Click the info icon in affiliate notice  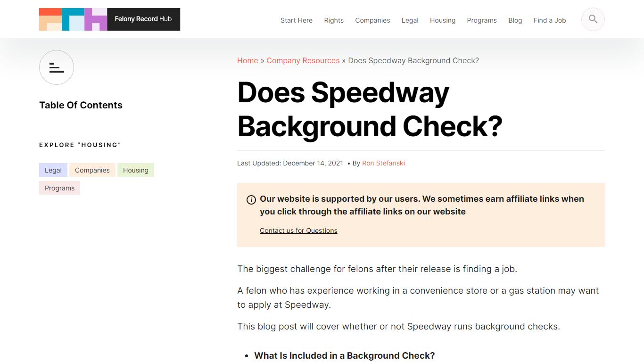click(251, 200)
